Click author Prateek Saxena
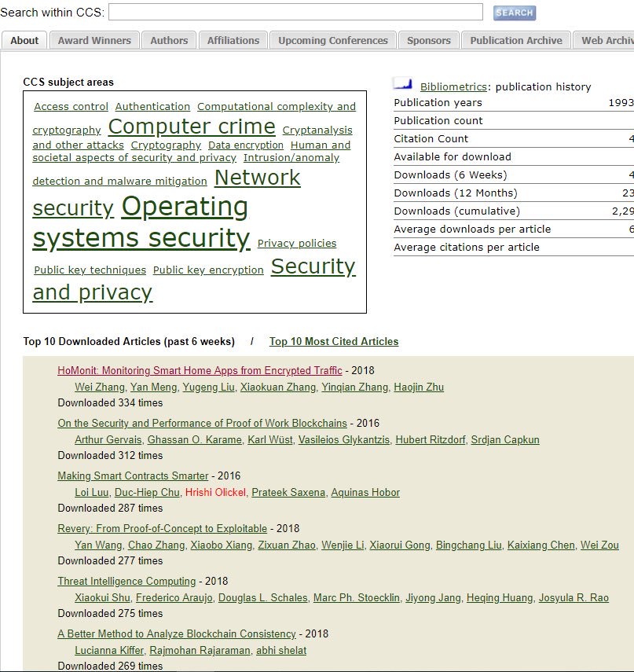Image resolution: width=634 pixels, height=672 pixels. [288, 493]
